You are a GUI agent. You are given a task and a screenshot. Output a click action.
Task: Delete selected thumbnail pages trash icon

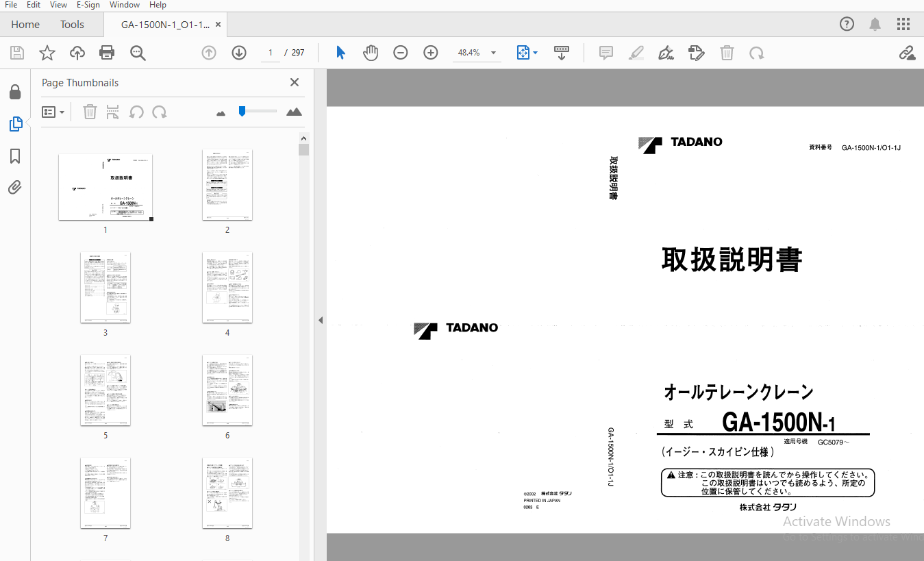coord(90,112)
